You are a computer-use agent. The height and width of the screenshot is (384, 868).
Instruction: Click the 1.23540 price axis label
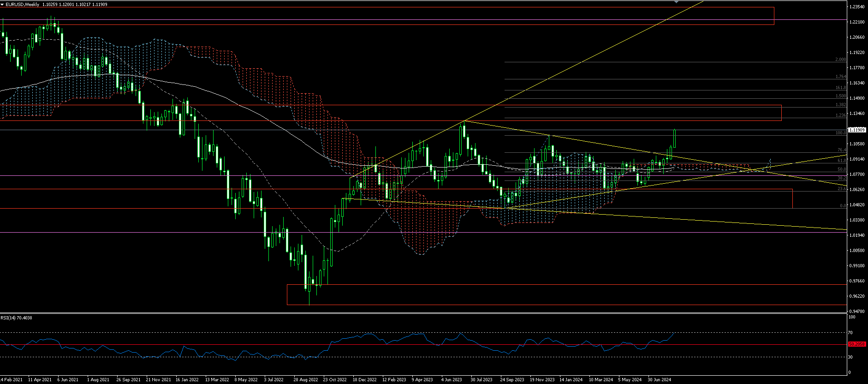click(x=856, y=7)
